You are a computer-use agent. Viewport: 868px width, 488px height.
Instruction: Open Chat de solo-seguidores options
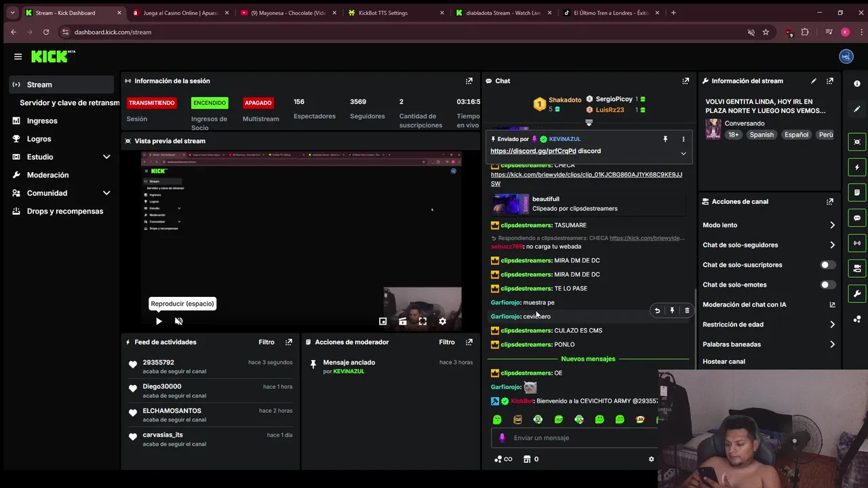(769, 245)
